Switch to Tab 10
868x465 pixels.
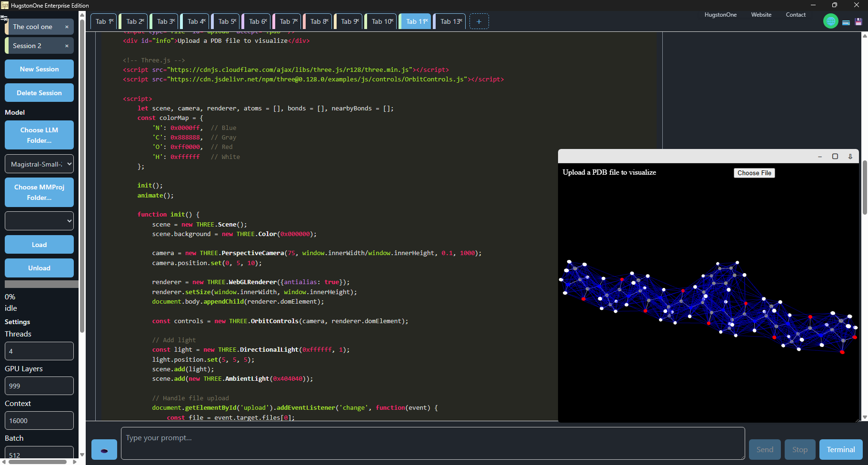tap(380, 21)
